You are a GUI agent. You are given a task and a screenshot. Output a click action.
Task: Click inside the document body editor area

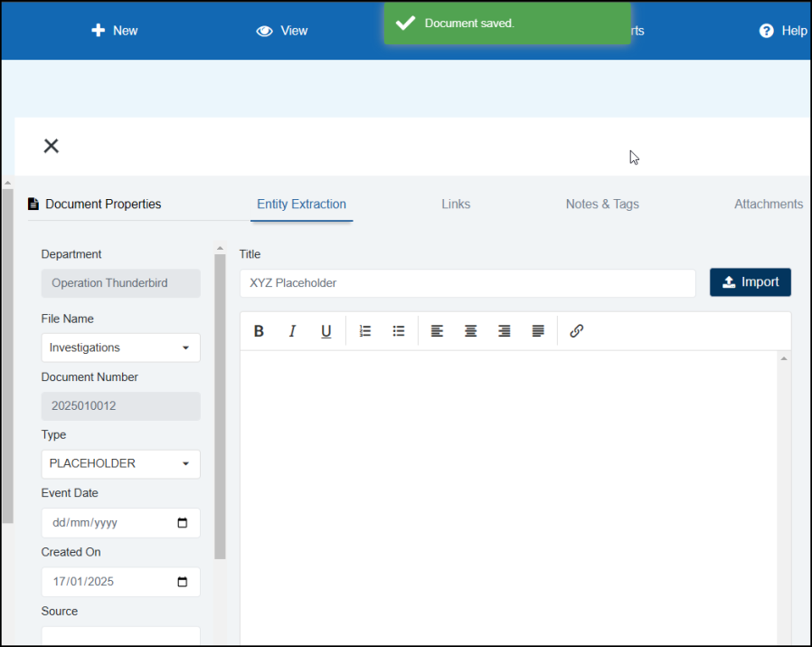click(x=508, y=498)
